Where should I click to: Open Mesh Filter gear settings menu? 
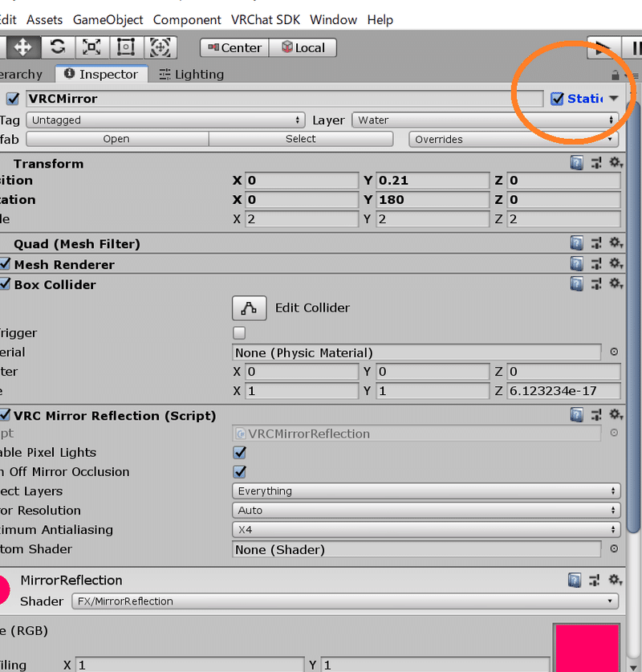616,242
